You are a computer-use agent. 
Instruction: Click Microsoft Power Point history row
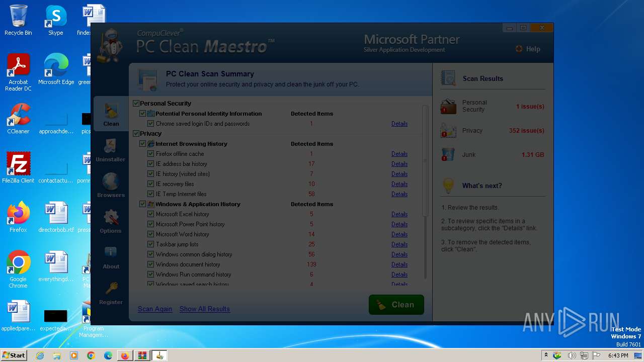[x=278, y=224]
